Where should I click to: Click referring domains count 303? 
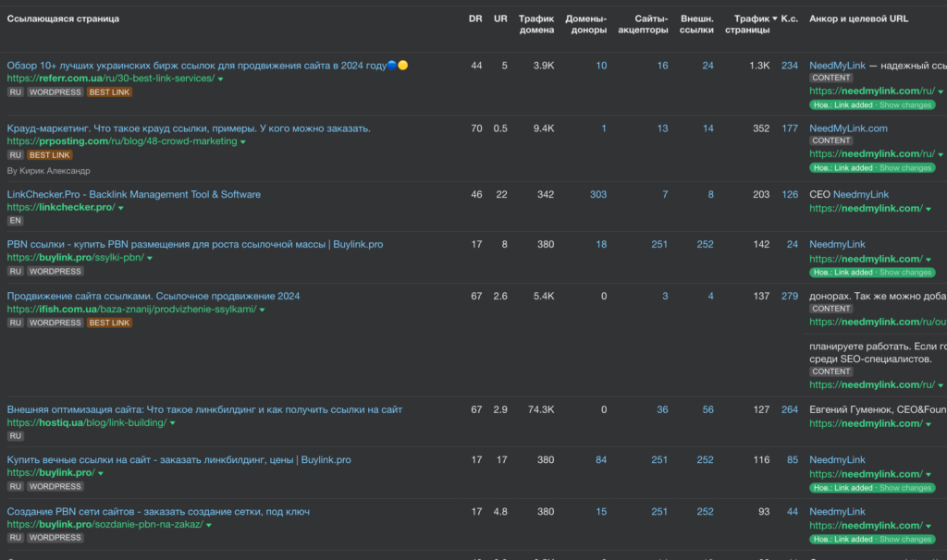pos(597,194)
